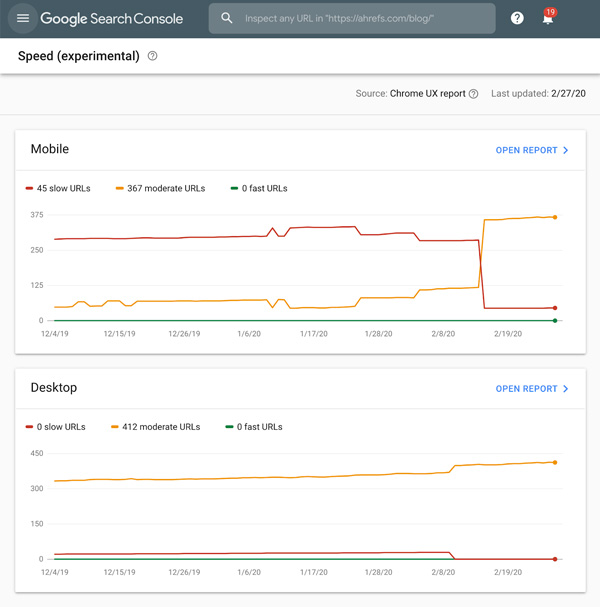The width and height of the screenshot is (600, 607).
Task: Click Mobile chart y-axis label 375
Action: tap(37, 215)
